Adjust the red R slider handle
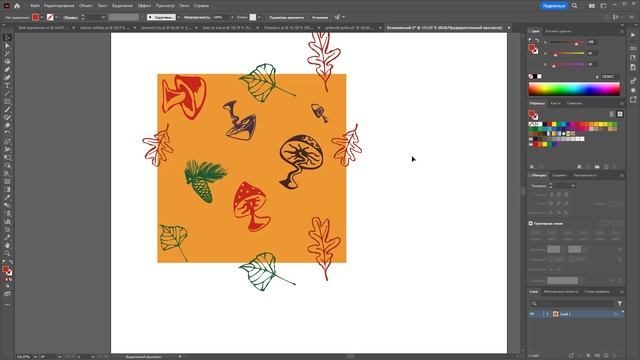Screen dimensions: 640x360 click(x=576, y=44)
